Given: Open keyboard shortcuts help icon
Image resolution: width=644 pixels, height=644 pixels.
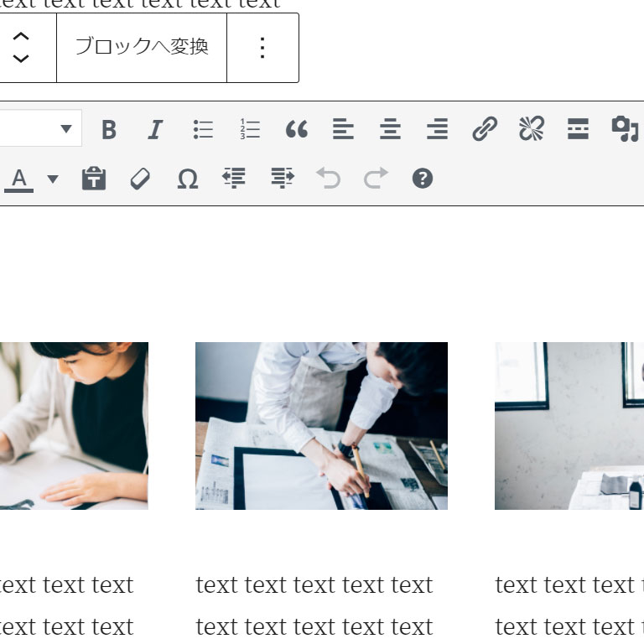Looking at the screenshot, I should click(x=423, y=179).
